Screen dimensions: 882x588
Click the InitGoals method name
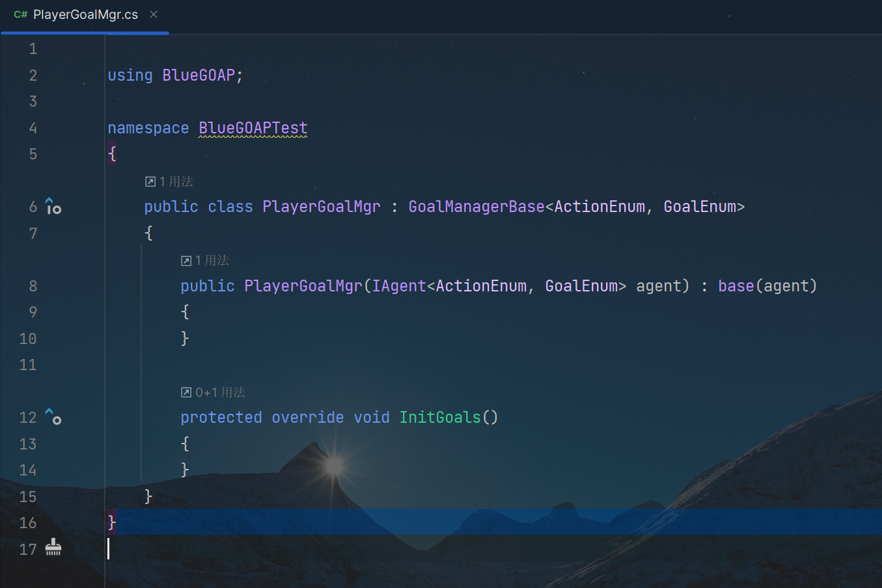pyautogui.click(x=439, y=418)
